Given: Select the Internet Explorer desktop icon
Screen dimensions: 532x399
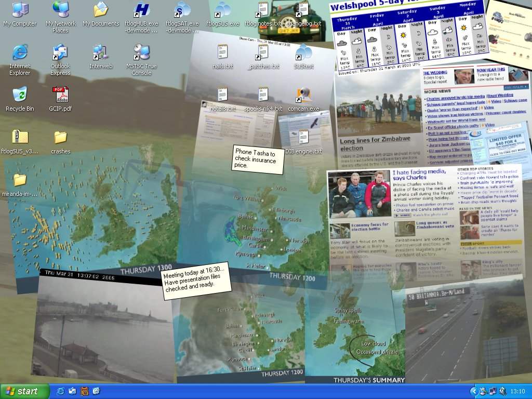Looking at the screenshot, I should pyautogui.click(x=20, y=52).
